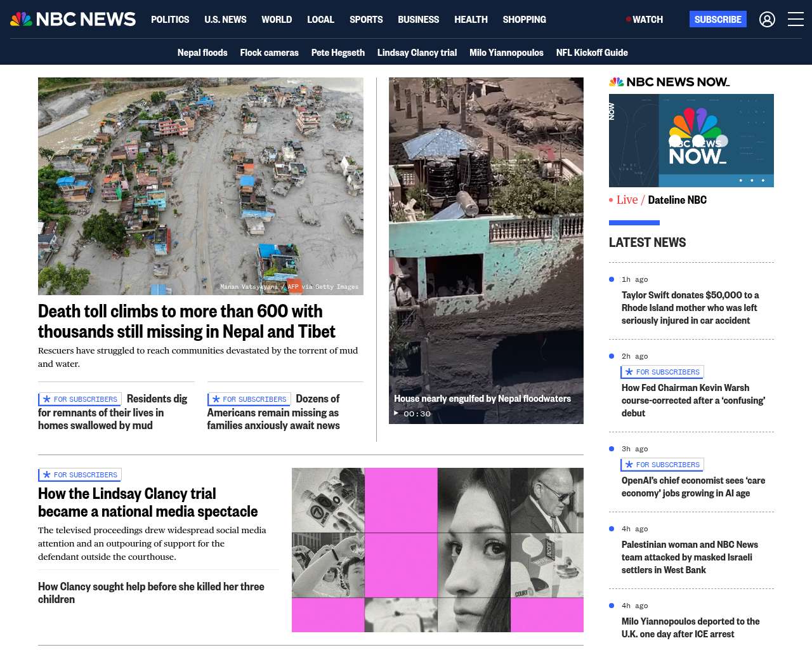View the Pete Hegseth trending topic
The width and height of the screenshot is (812, 650).
pos(338,53)
